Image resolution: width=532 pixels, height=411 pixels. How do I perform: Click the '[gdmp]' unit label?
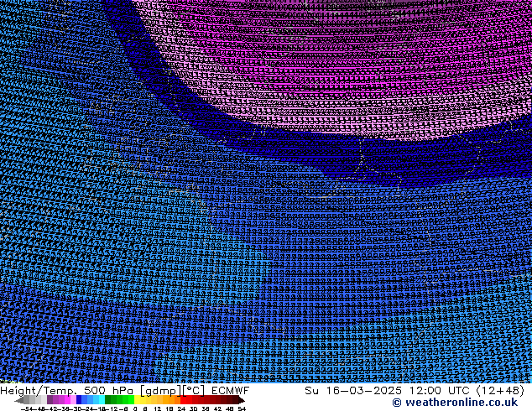(160, 391)
